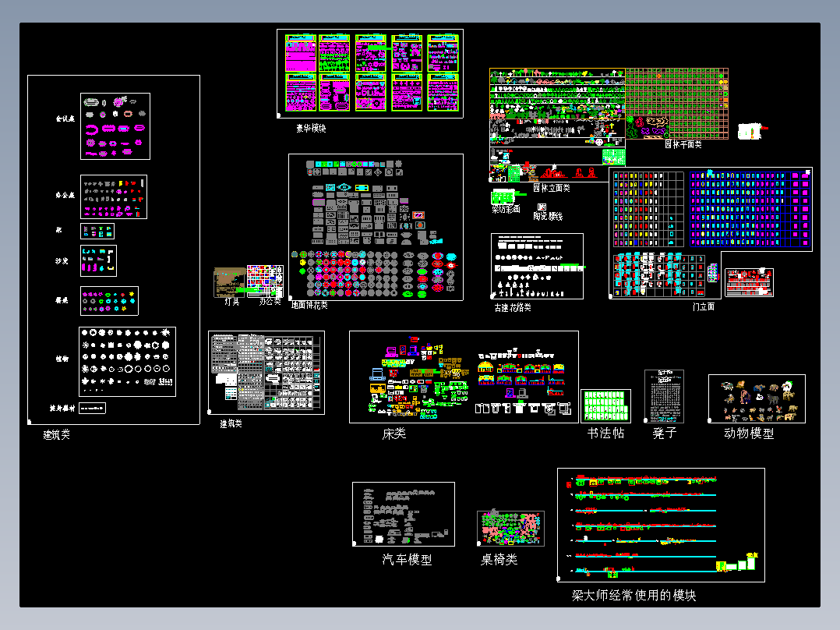
Task: Select the sofa block box
Action: coord(98,260)
